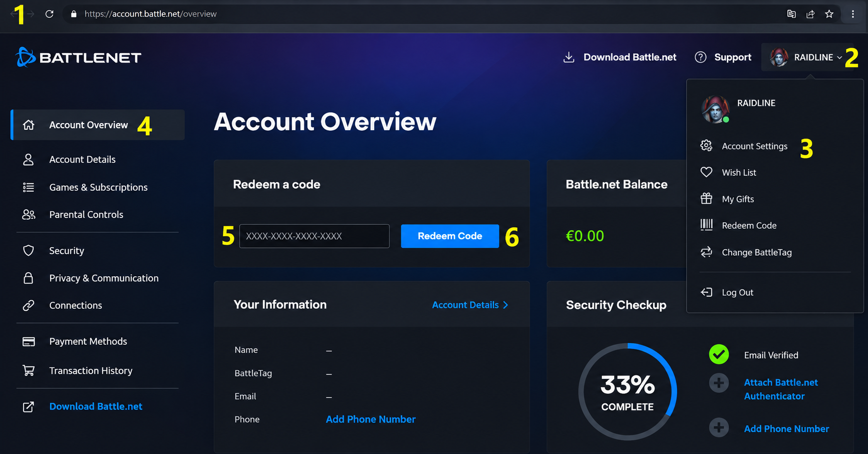Viewport: 868px width, 454px height.
Task: Click the blue Redeem Code button
Action: click(x=450, y=236)
